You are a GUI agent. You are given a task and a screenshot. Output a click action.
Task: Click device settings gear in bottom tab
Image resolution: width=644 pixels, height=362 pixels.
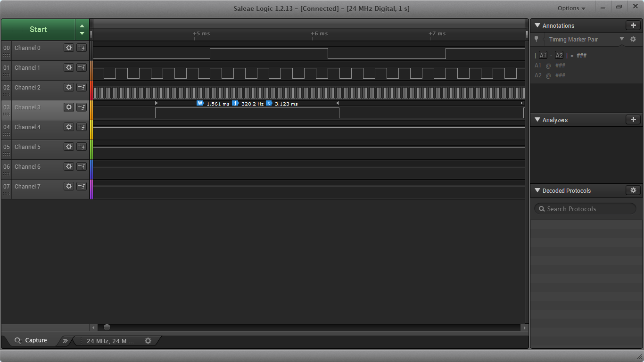click(148, 341)
